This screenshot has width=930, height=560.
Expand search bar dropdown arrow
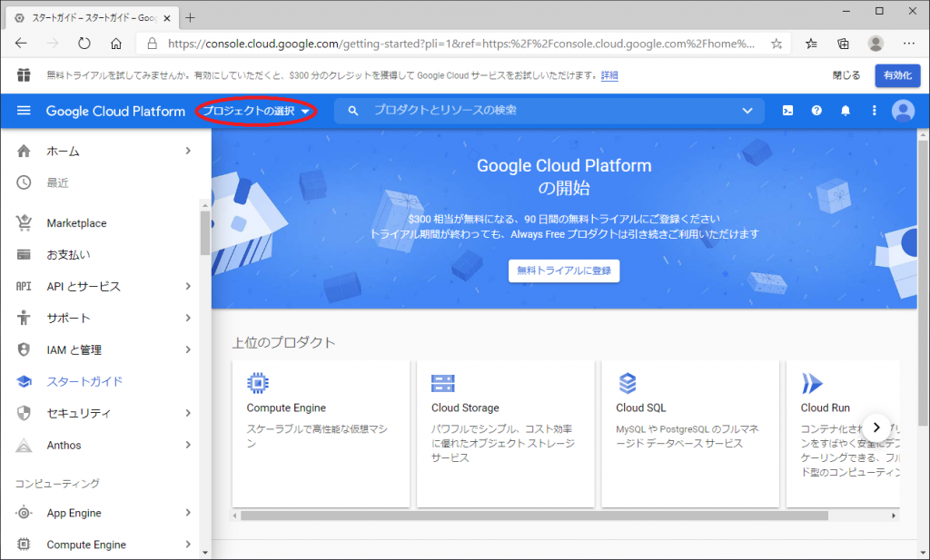click(x=747, y=111)
